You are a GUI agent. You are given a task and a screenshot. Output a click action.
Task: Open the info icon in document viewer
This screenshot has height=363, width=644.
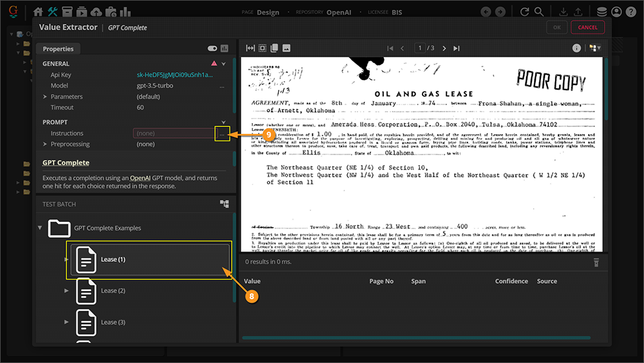tap(576, 48)
